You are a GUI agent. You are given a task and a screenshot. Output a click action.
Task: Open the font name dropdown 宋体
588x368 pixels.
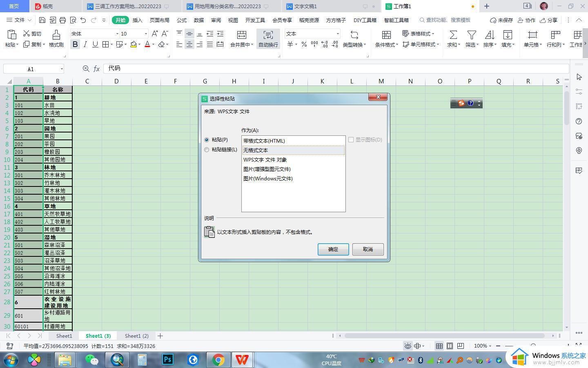117,34
